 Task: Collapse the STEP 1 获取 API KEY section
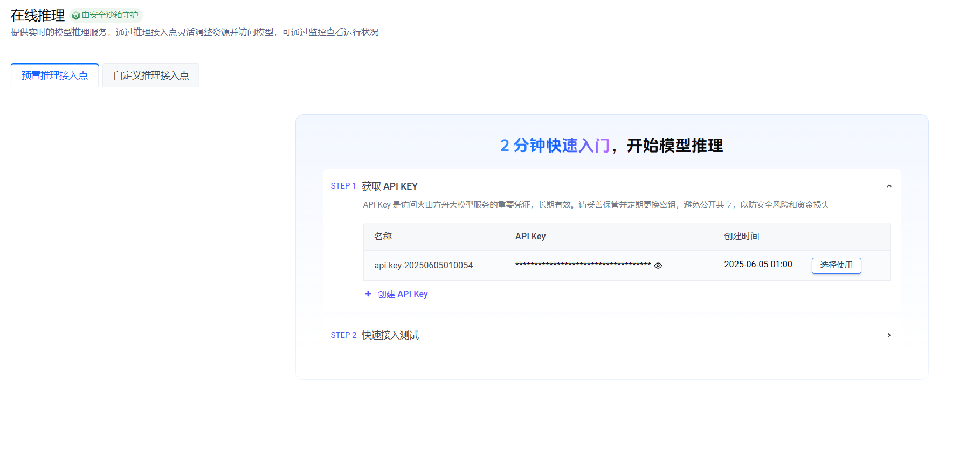click(x=889, y=186)
